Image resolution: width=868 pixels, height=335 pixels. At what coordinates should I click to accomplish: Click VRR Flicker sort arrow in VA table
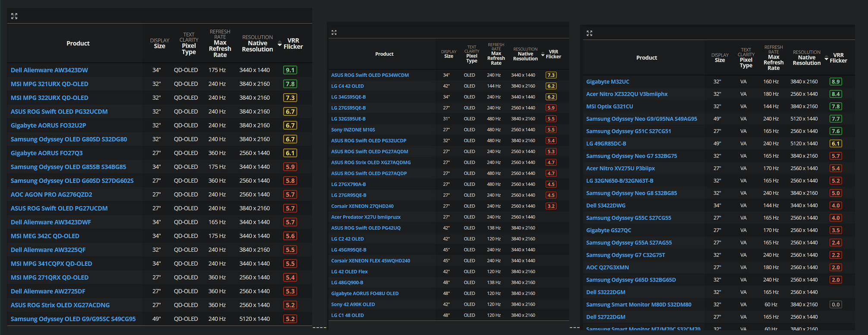[x=826, y=58]
